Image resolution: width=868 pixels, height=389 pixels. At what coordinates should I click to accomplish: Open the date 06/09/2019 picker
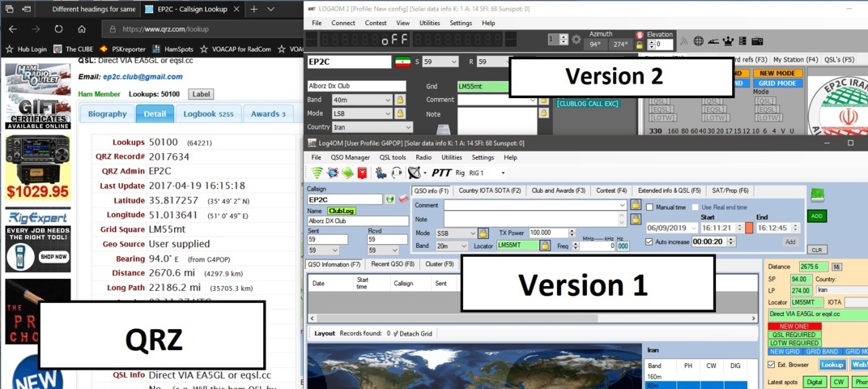(694, 228)
